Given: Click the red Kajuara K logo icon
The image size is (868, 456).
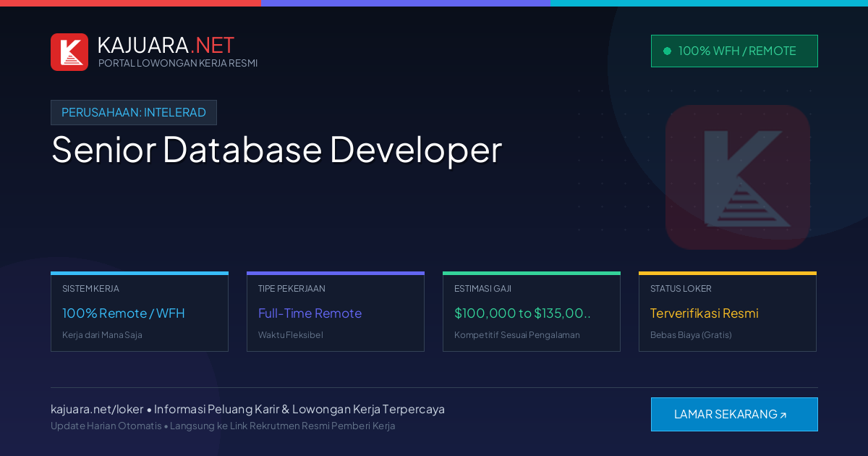Looking at the screenshot, I should coord(69,52).
